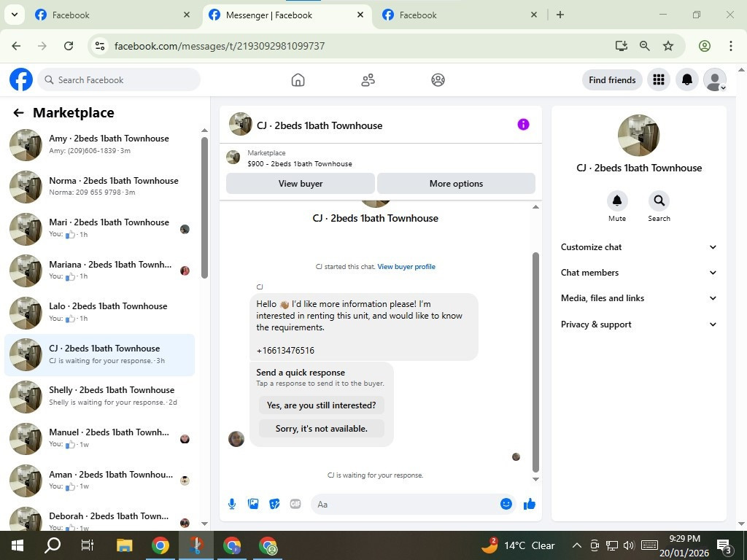The width and height of the screenshot is (747, 560).
Task: Open Windows taskbar search
Action: point(53,545)
